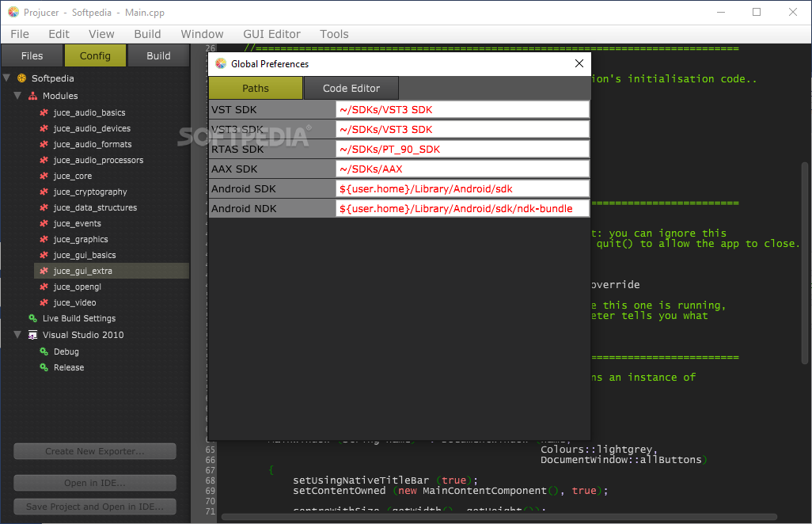Click the juce_gui_basics module icon
The image size is (812, 524).
44,255
